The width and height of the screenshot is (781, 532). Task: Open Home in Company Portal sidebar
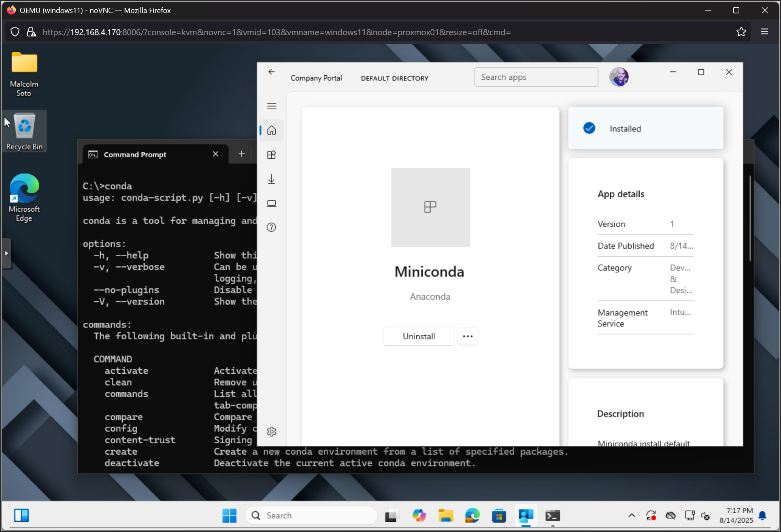pos(272,130)
